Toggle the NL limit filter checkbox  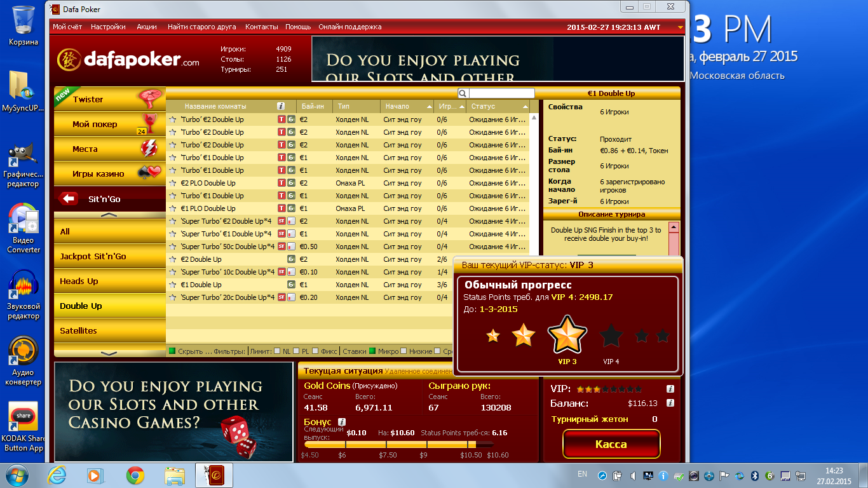[x=277, y=351]
